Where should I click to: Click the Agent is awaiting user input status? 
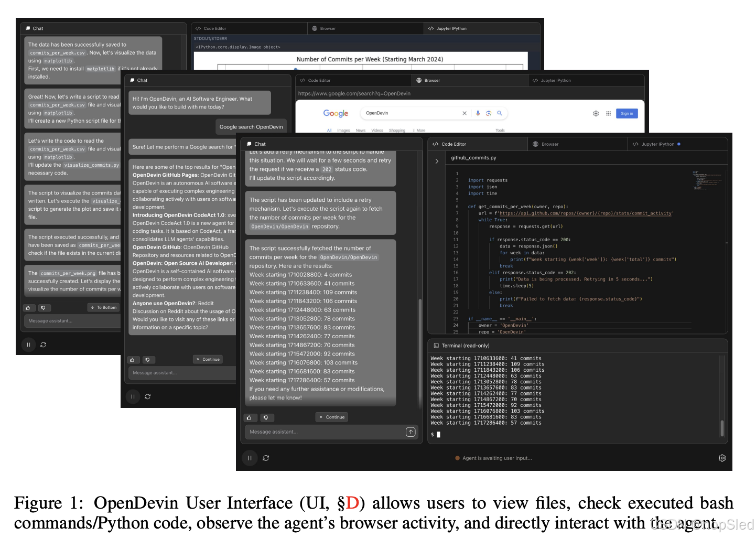click(x=493, y=458)
